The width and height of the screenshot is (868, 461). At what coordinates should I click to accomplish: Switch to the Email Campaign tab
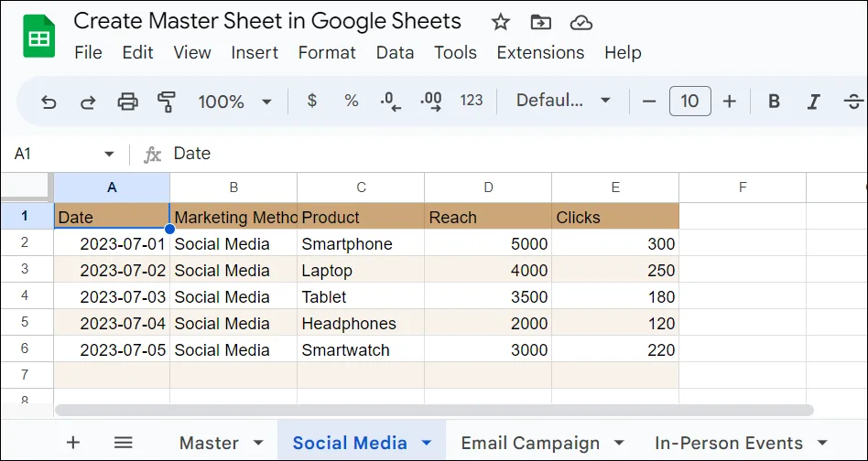pyautogui.click(x=530, y=443)
